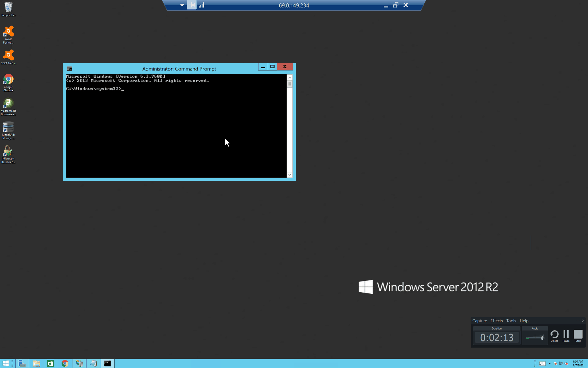
Task: Open the Capture menu in the recorder
Action: click(x=479, y=321)
